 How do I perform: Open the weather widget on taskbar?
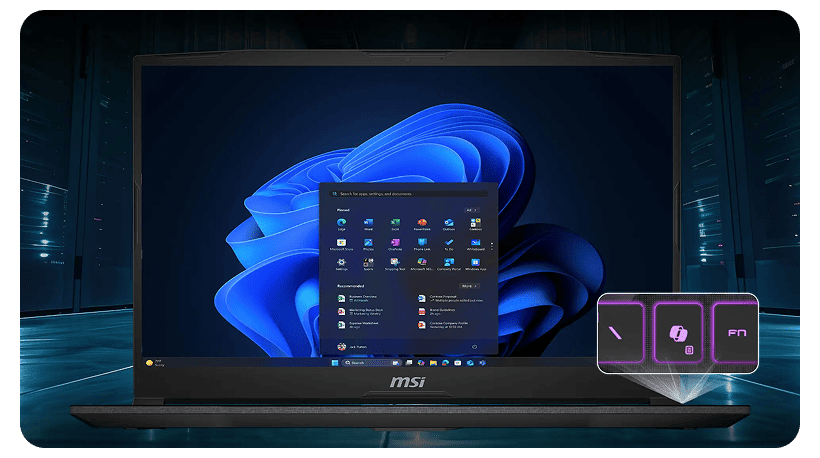tap(154, 362)
